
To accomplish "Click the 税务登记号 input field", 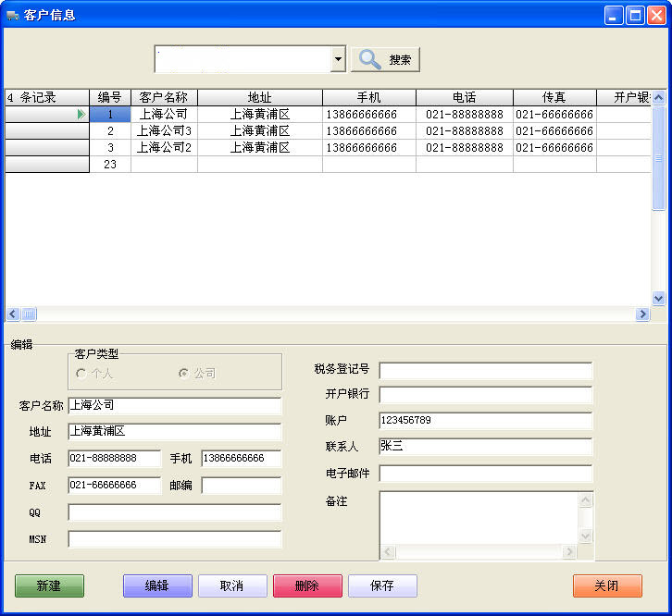I will click(486, 371).
